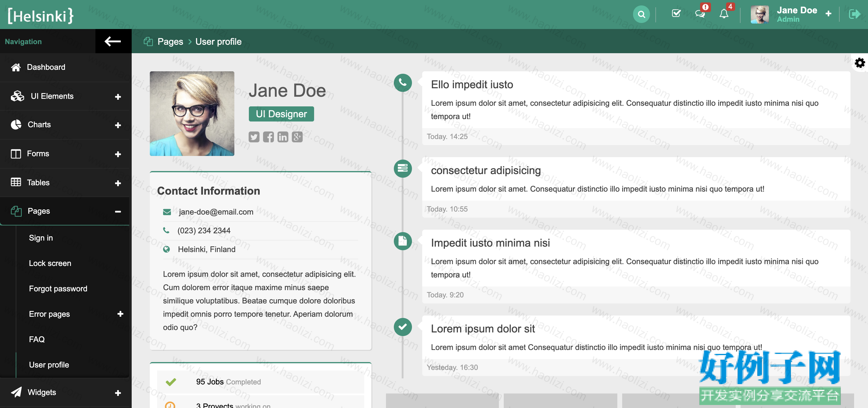Open the notifications bell icon
This screenshot has width=868, height=408.
[x=724, y=14]
